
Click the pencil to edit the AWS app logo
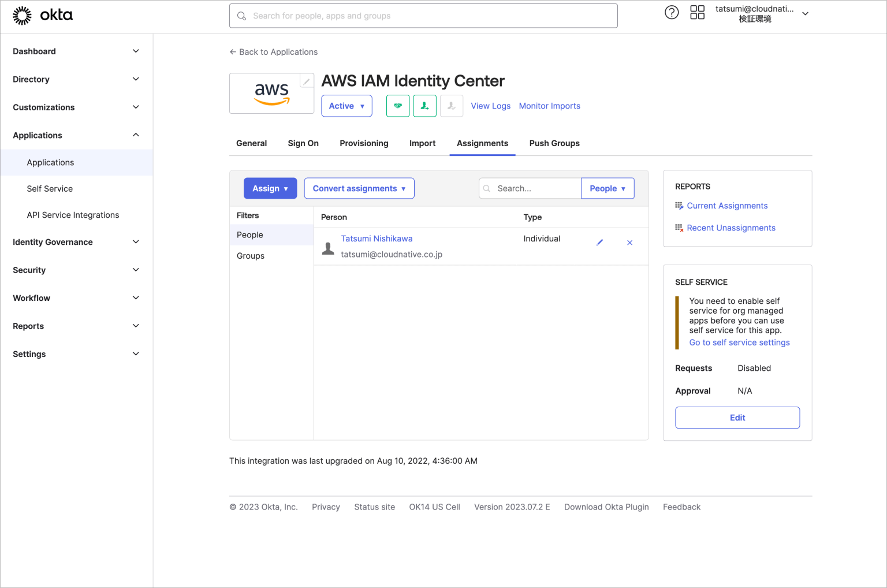pos(306,81)
